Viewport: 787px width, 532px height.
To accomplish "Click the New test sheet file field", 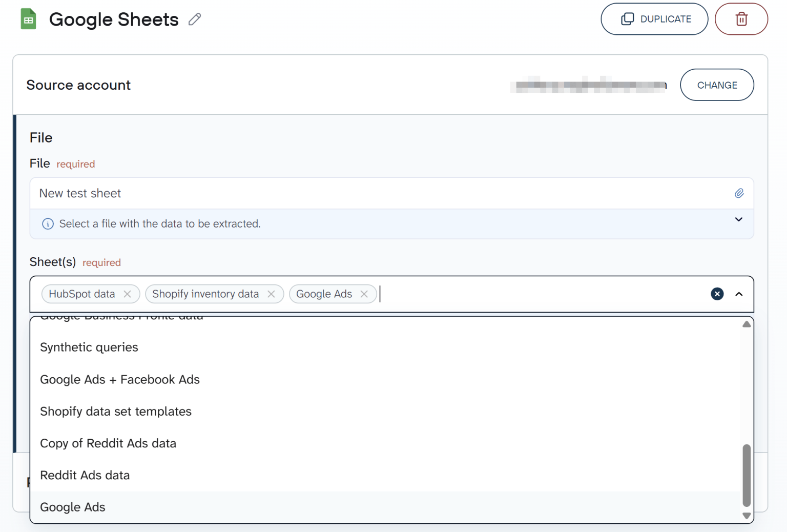I will point(391,193).
